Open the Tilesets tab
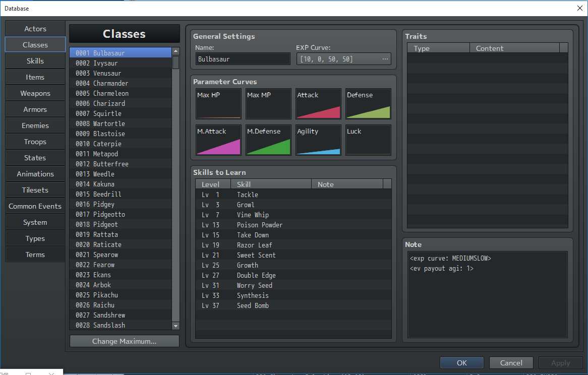The height and width of the screenshot is (375, 588). point(35,190)
